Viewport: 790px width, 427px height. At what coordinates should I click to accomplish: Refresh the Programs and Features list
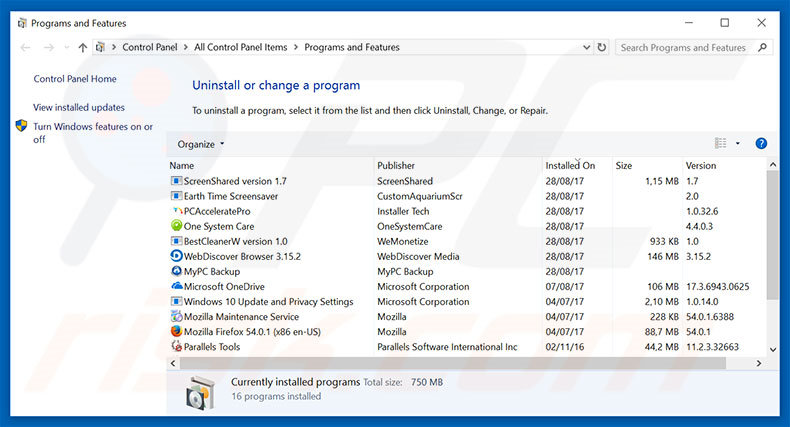pos(602,47)
